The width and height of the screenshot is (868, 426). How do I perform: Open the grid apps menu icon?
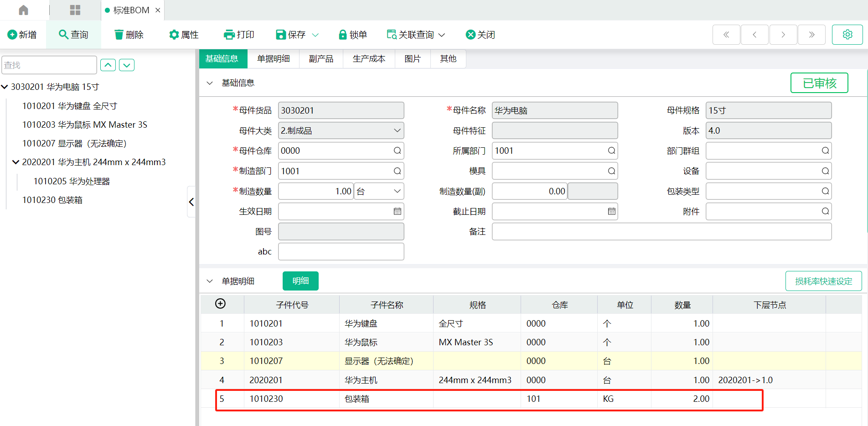click(x=75, y=10)
